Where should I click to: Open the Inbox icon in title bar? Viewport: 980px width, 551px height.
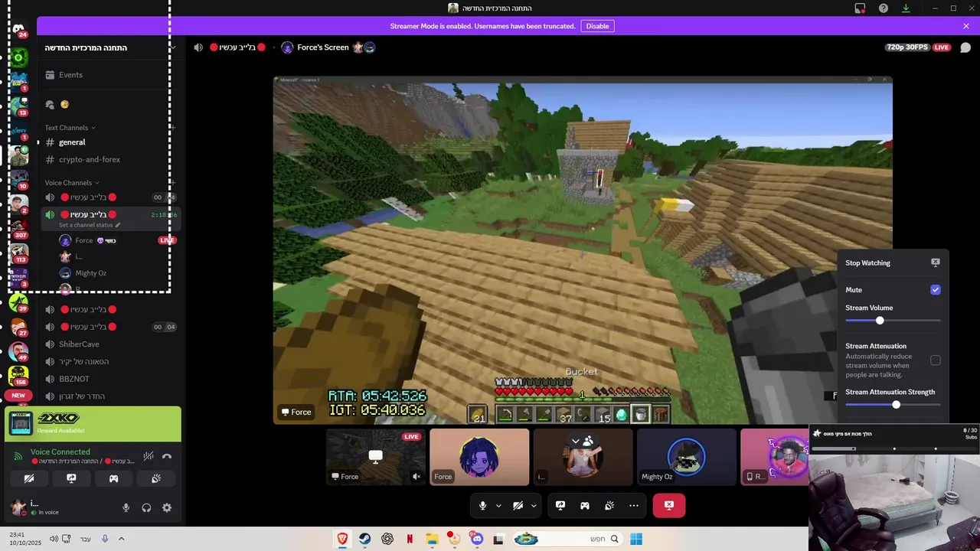click(860, 8)
